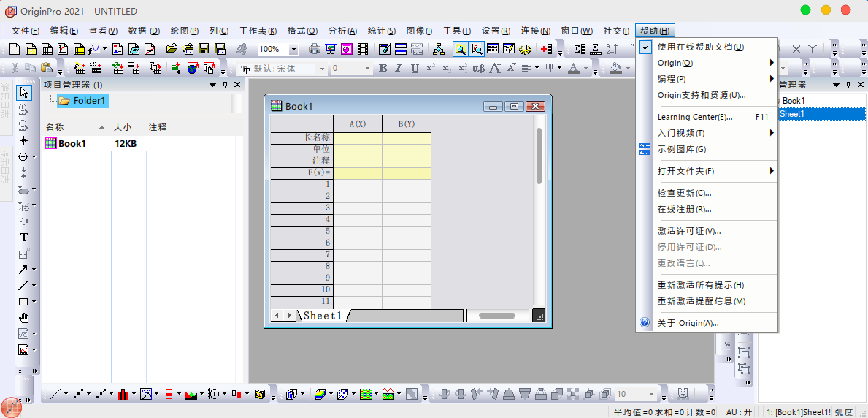Choose 检查更新 from the Help menu
This screenshot has height=418, width=868.
(x=684, y=193)
